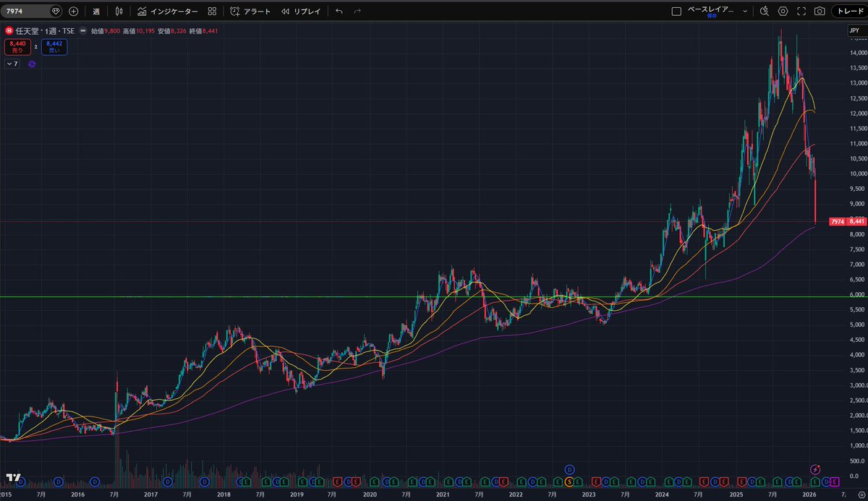Open indicator templates grid icon
This screenshot has width=868, height=501.
(x=211, y=12)
